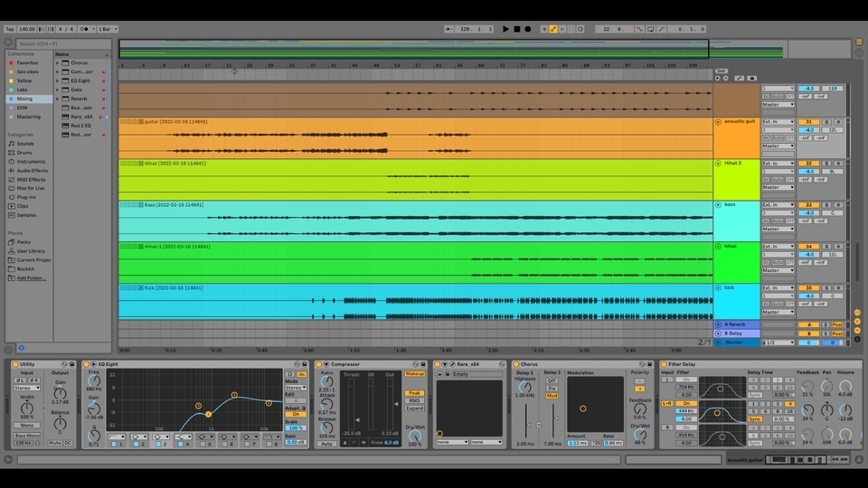
Task: Open the Drums category icon
Action: click(x=11, y=153)
